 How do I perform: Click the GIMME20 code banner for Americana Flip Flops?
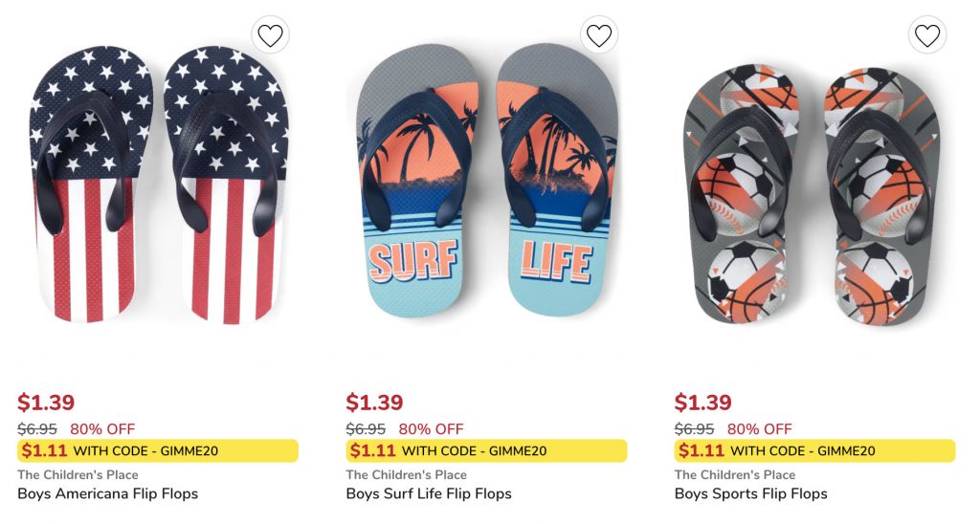[158, 450]
